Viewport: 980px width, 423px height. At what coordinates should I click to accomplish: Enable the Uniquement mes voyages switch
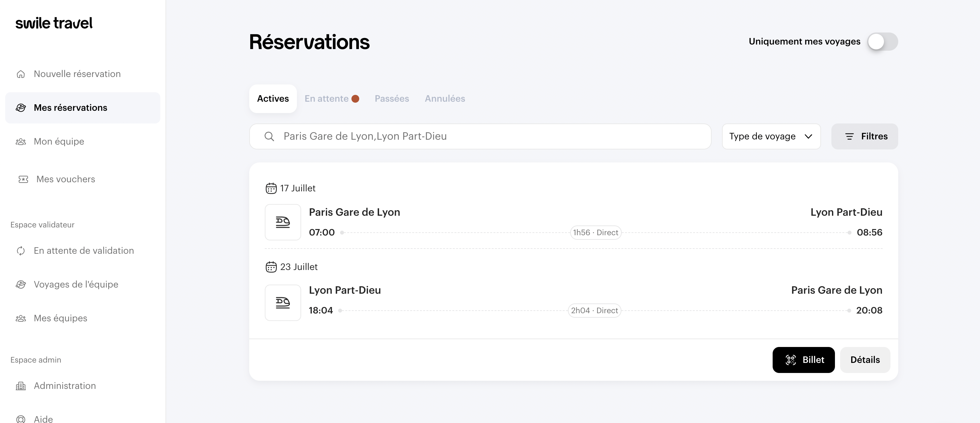coord(882,42)
